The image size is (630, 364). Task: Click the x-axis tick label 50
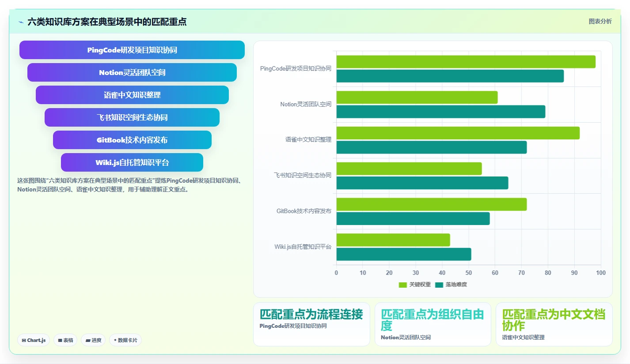tap(468, 273)
